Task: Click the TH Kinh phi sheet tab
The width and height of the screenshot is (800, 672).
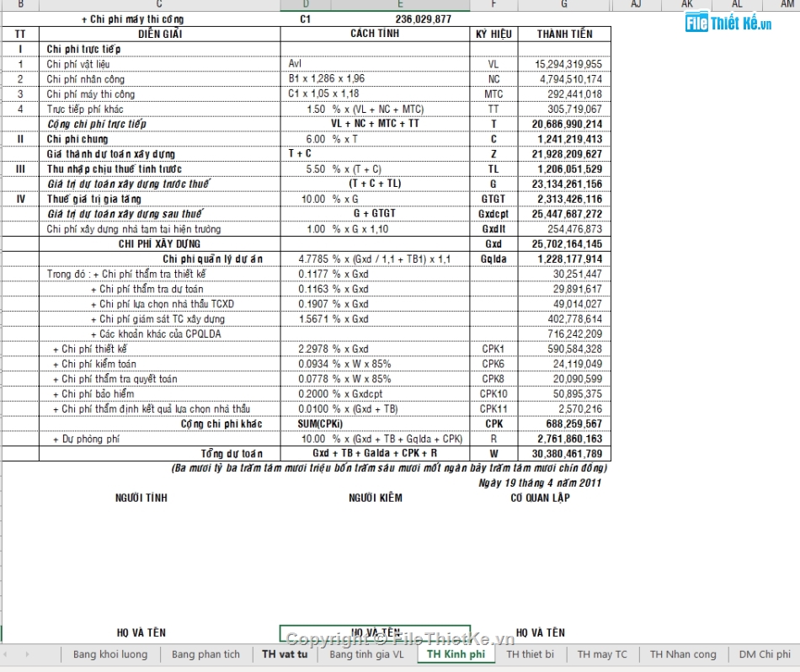Action: (456, 654)
